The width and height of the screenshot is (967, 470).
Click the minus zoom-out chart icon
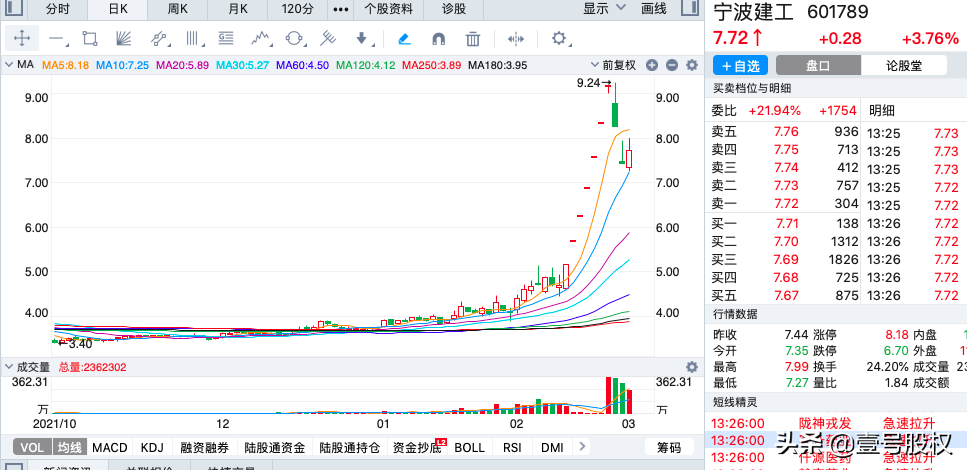[671, 65]
